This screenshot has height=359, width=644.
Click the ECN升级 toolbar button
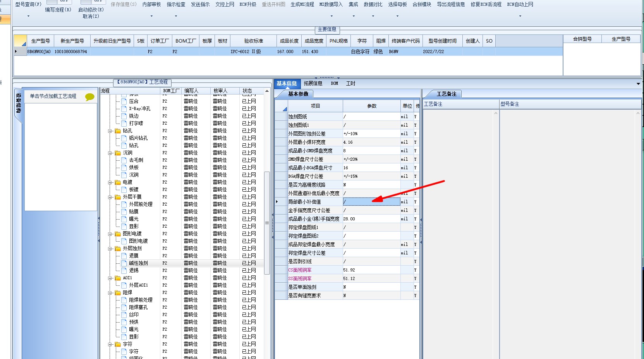point(248,5)
